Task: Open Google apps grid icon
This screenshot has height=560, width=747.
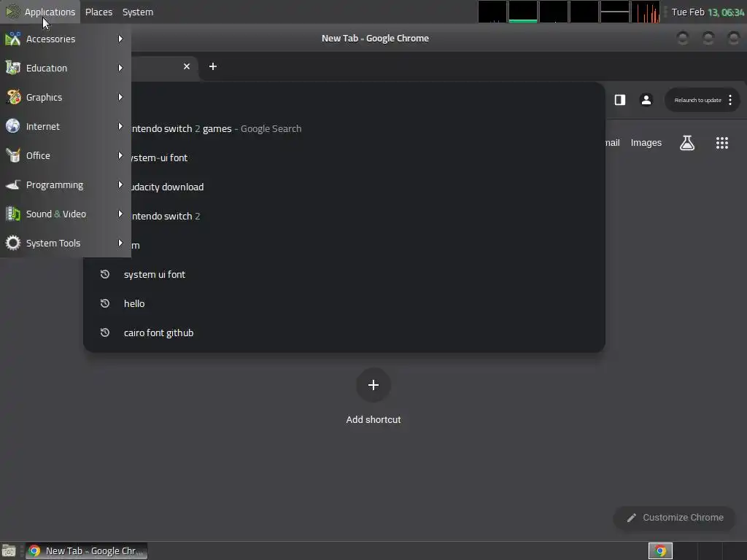Action: click(722, 143)
